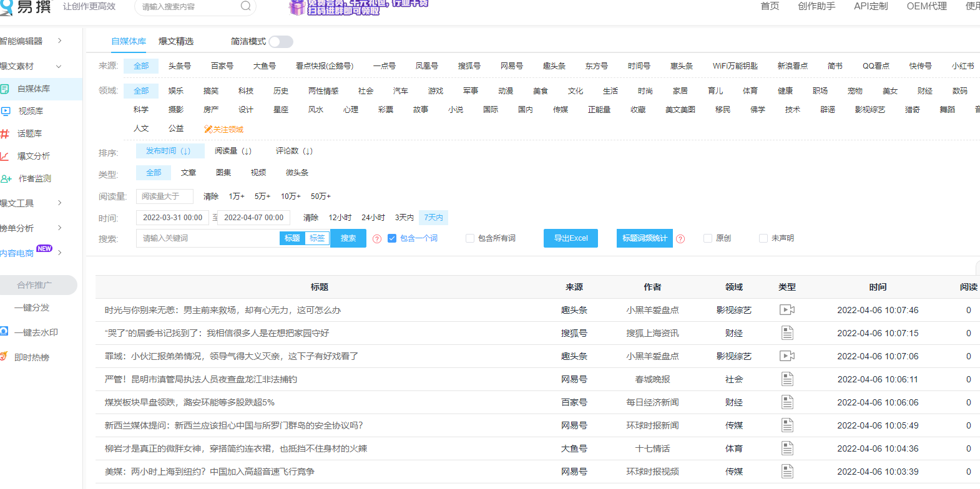980x489 pixels.
Task: Open the 话题库 hashtag icon
Action: (4, 133)
